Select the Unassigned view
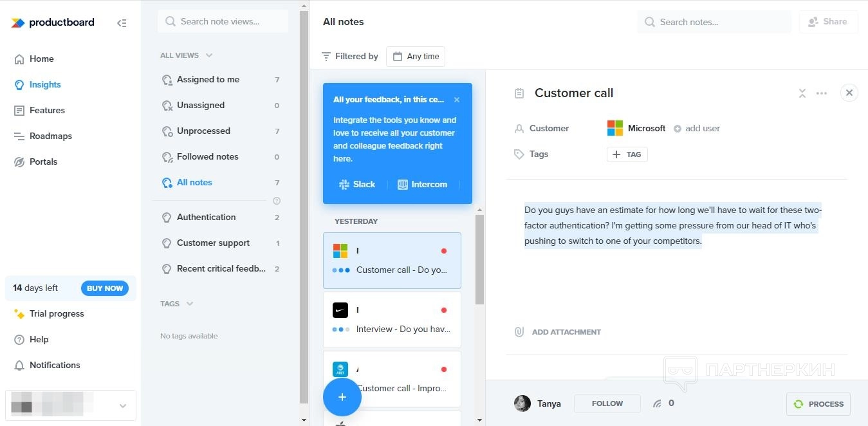This screenshot has width=868, height=426. coord(220,105)
